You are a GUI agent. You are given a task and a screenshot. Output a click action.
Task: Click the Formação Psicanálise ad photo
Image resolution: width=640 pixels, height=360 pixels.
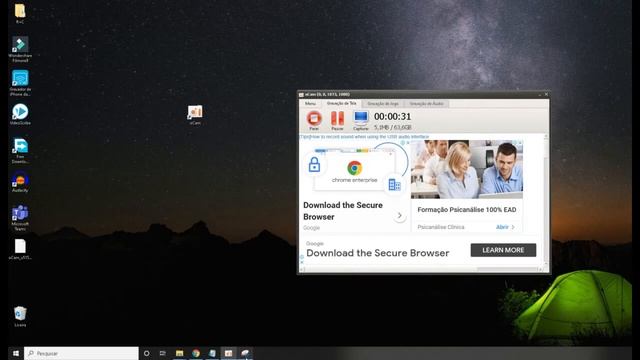click(x=467, y=169)
